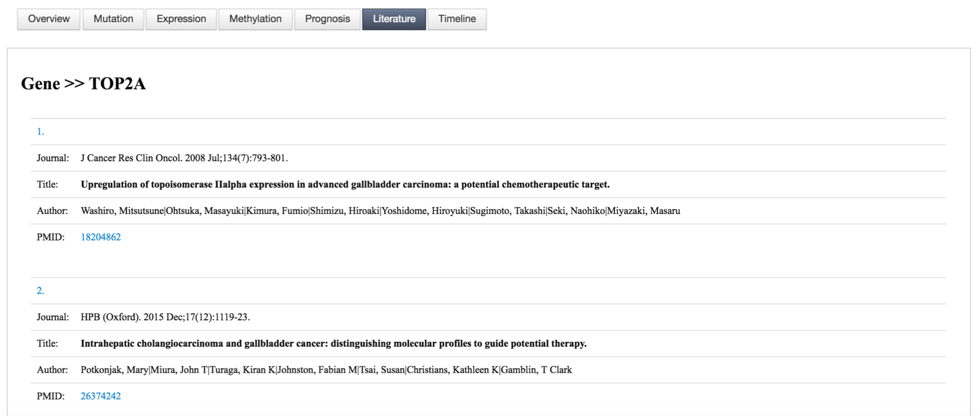Click the J Cancer Res Clin Oncol citation
This screenshot has width=980, height=416.
[x=184, y=158]
